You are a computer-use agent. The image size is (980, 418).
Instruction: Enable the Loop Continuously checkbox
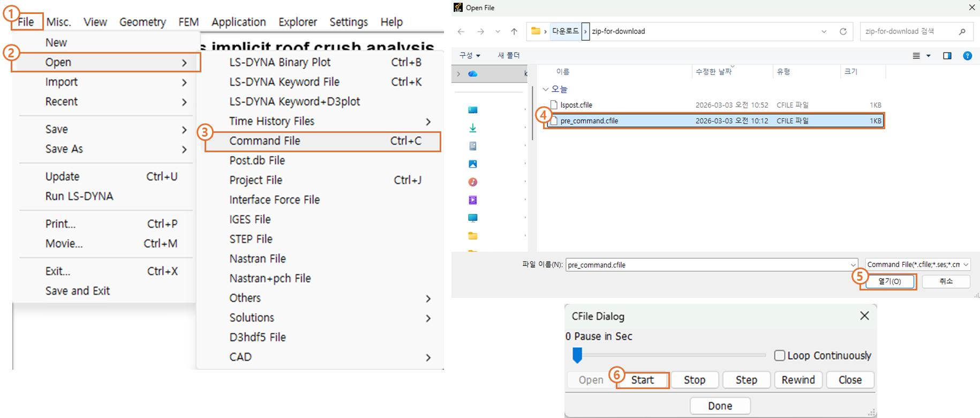(x=780, y=355)
